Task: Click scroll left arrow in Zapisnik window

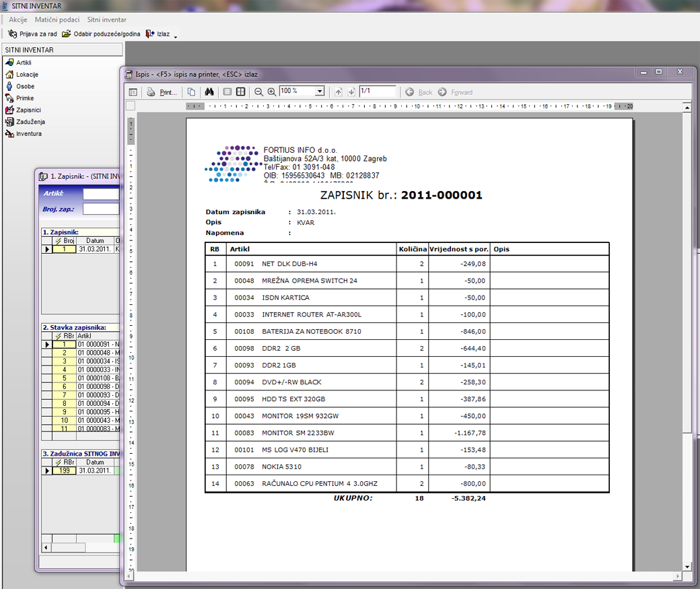Action: (46, 547)
